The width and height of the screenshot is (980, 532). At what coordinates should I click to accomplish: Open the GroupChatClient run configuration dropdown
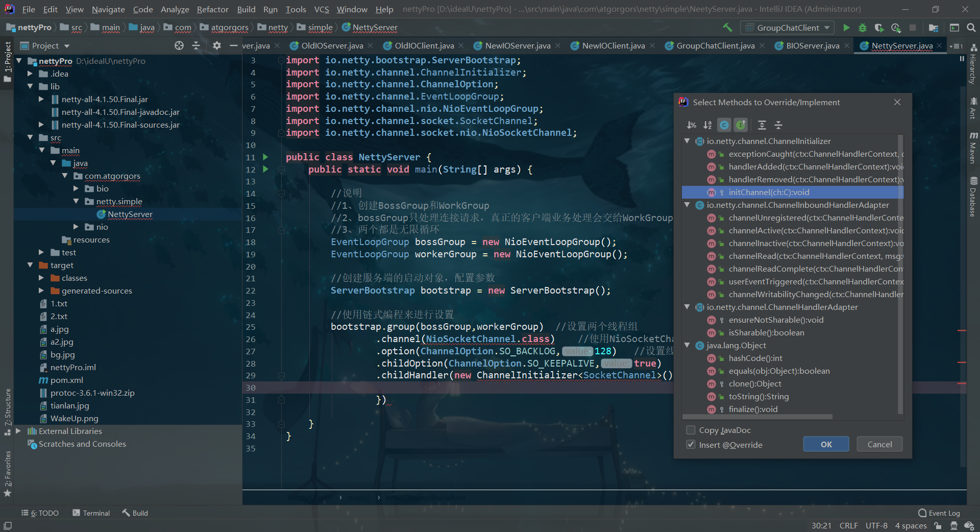point(788,28)
